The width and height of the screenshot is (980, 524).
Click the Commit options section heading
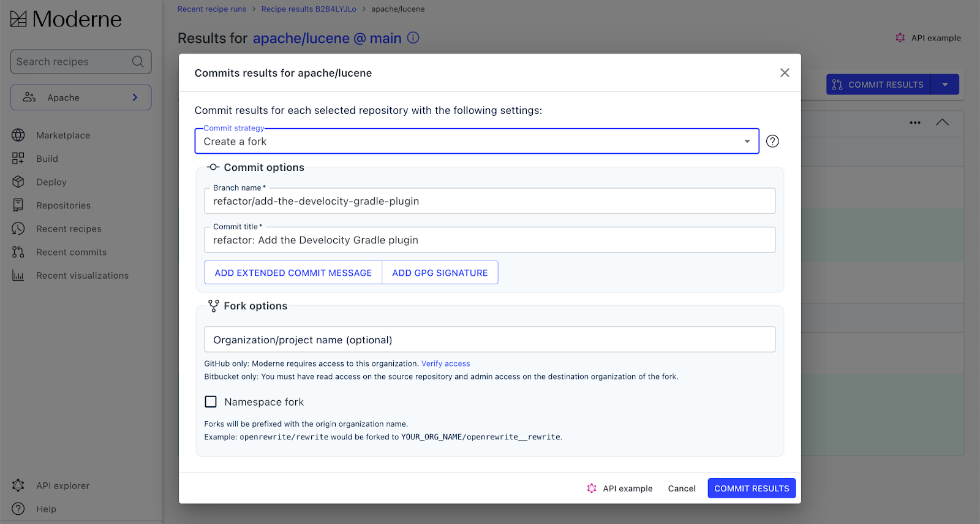tap(264, 167)
